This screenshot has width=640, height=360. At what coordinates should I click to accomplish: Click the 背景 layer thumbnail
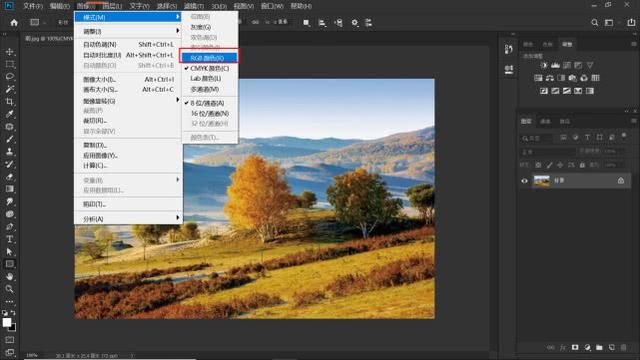click(x=542, y=181)
